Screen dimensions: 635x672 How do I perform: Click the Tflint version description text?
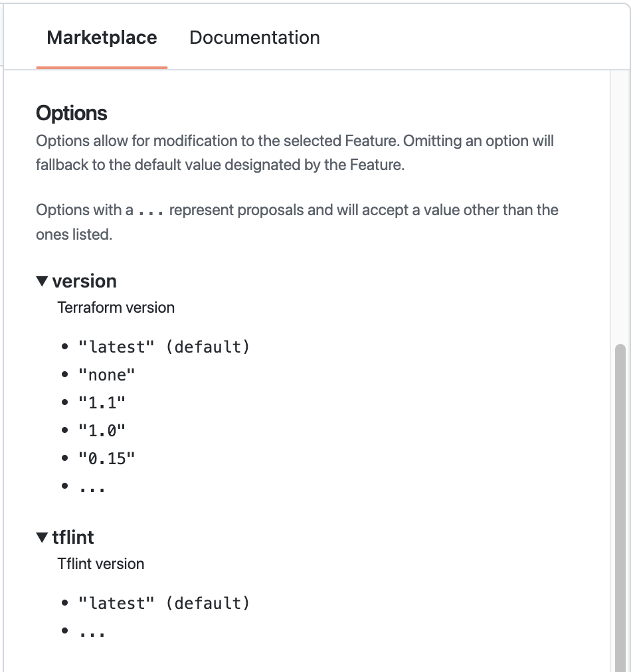pyautogui.click(x=101, y=564)
